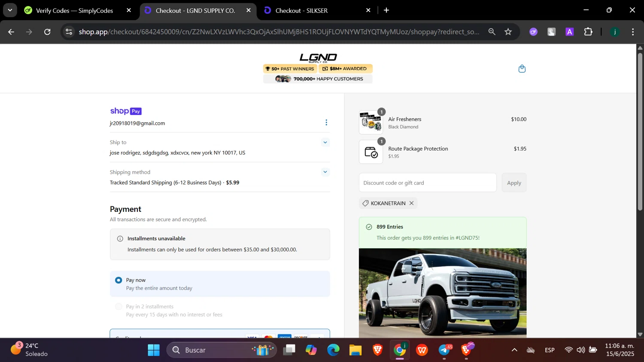Click the Chrome taskbar icon
This screenshot has height=362, width=644.
(x=400, y=350)
